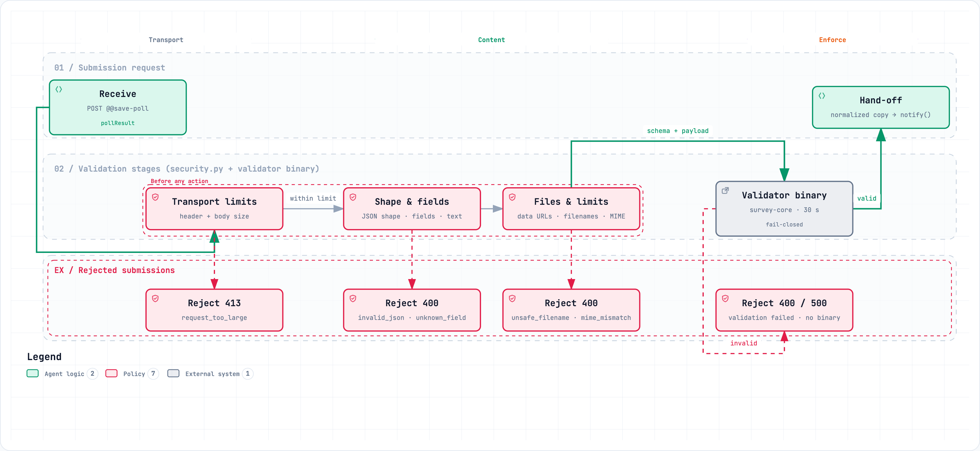Image resolution: width=980 pixels, height=451 pixels.
Task: Click the 'valid' edge label
Action: (867, 198)
